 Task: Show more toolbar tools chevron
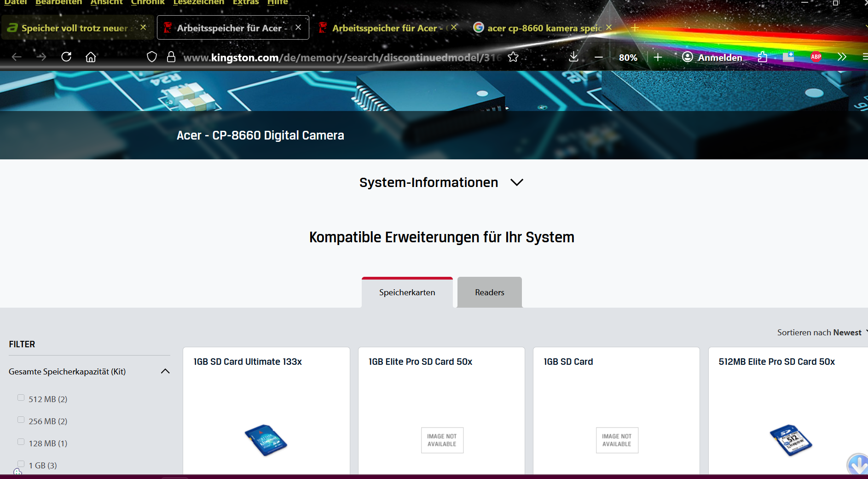[x=842, y=57]
